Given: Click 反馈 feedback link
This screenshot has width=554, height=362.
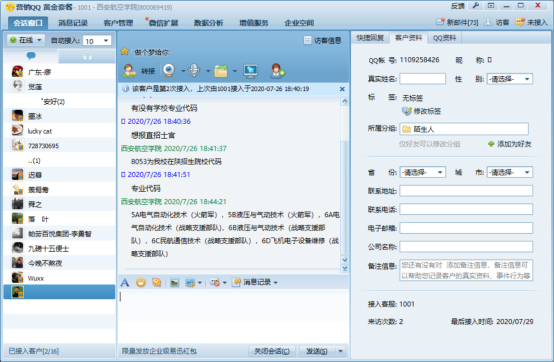Looking at the screenshot, I should 458,6.
